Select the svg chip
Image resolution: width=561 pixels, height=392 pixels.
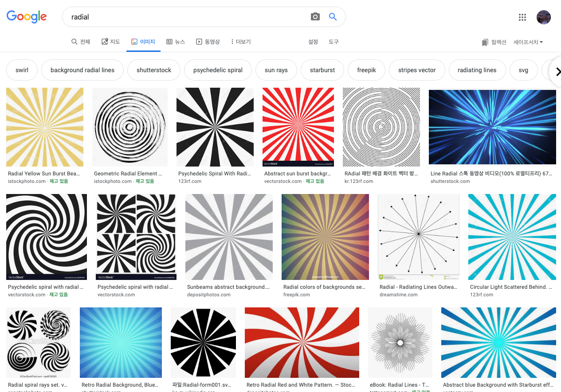[x=523, y=70]
